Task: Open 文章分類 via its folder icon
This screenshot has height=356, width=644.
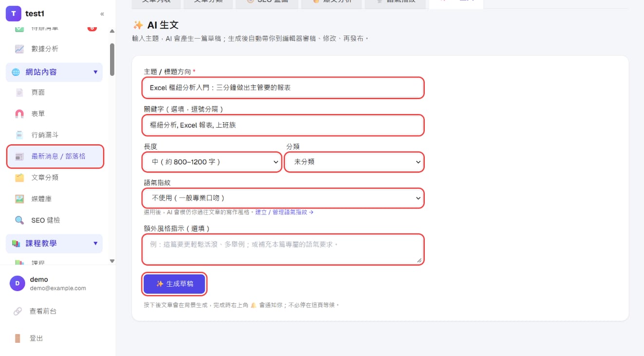Action: click(19, 178)
